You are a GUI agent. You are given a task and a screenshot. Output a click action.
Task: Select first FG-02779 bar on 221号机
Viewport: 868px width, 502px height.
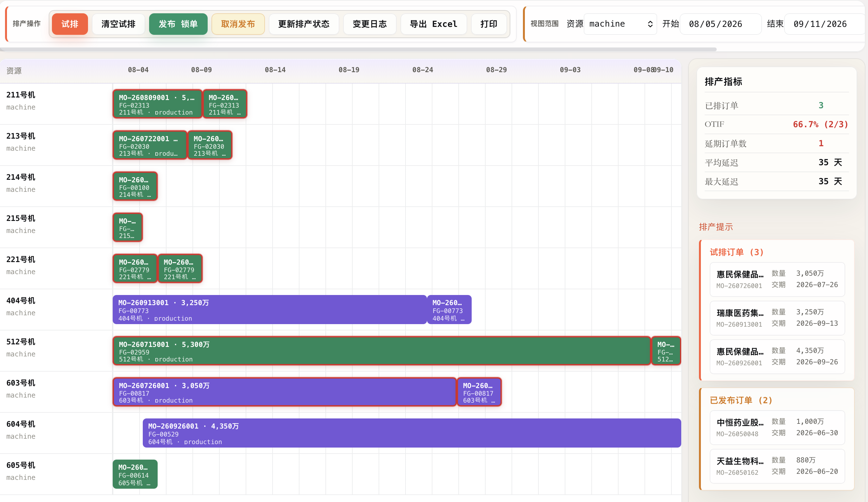pos(135,268)
